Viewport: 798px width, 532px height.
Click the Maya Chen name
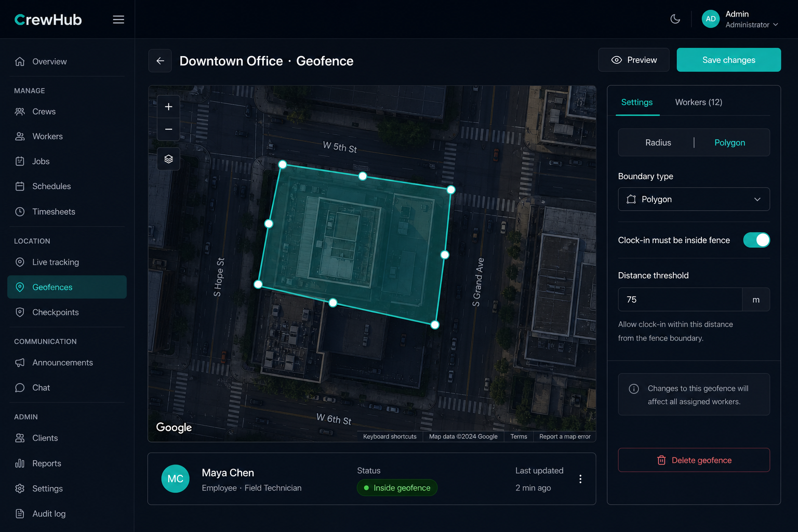pos(228,473)
